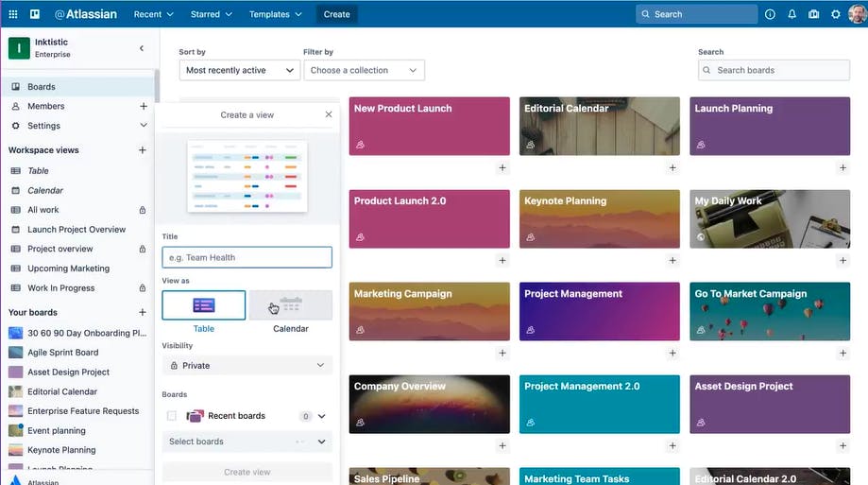This screenshot has height=485, width=868.
Task: Add a board next to Your boards
Action: 143,313
